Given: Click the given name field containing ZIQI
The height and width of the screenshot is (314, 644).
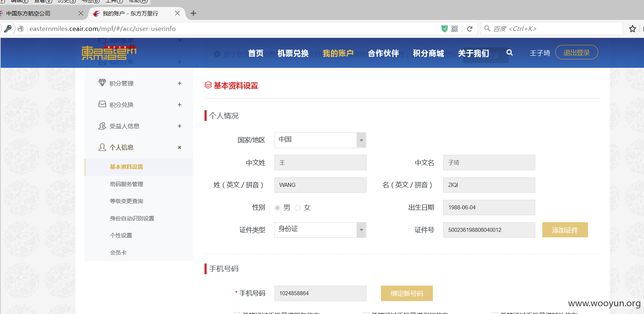Looking at the screenshot, I should 489,185.
